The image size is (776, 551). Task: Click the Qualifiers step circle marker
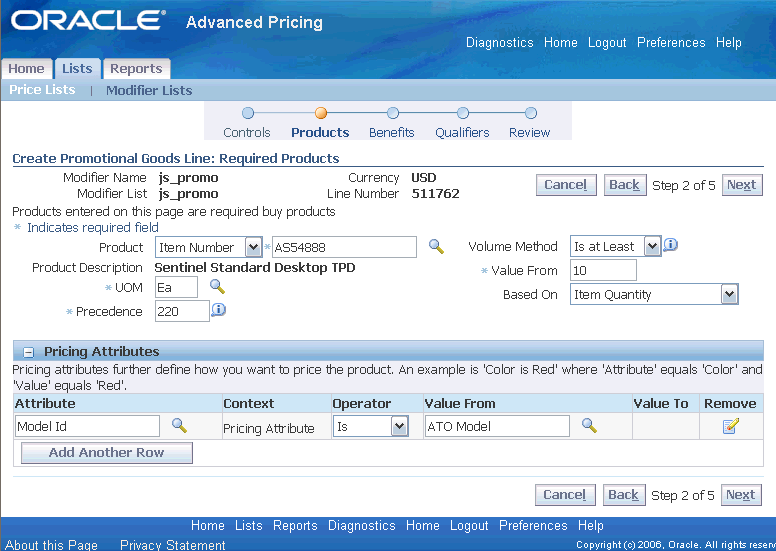pos(463,113)
